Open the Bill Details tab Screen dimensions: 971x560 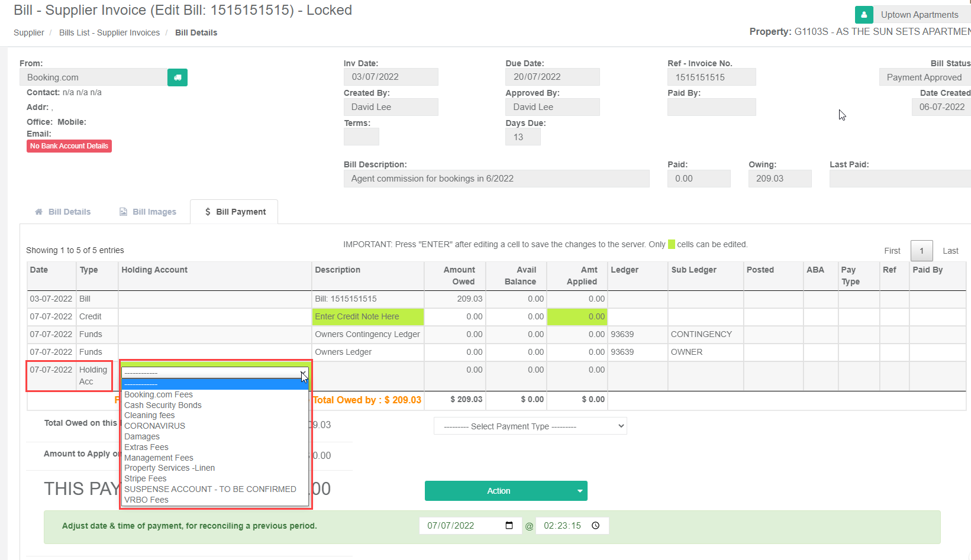coord(63,212)
